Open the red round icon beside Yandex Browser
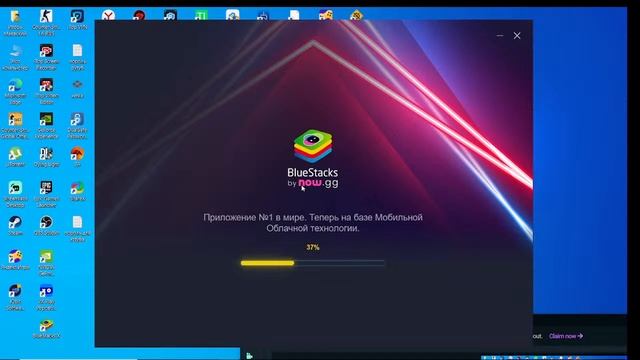640x360 pixels. pos(139,16)
